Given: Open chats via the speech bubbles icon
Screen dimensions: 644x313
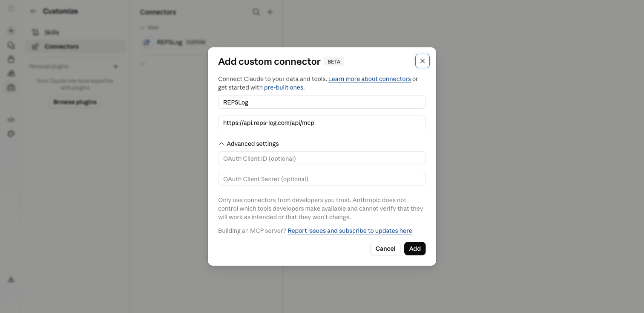Looking at the screenshot, I should click(11, 45).
